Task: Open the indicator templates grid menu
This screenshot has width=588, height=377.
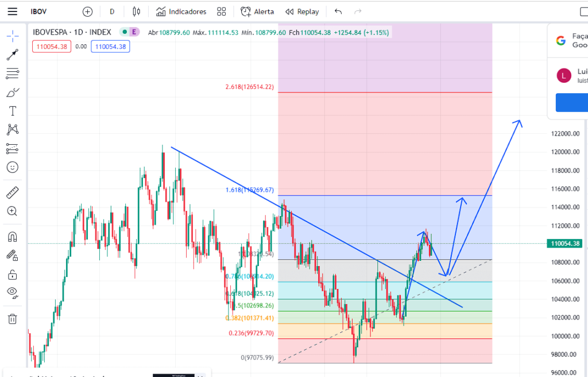Action: (x=222, y=11)
